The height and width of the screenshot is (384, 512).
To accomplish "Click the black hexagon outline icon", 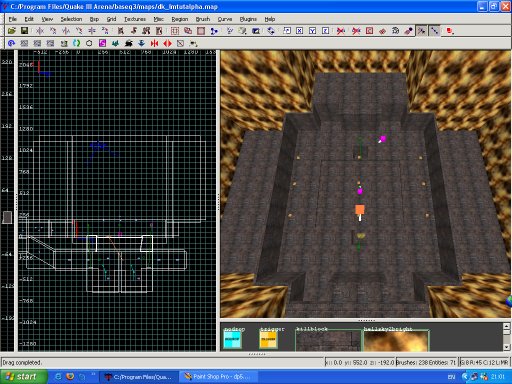I will pyautogui.click(x=89, y=43).
